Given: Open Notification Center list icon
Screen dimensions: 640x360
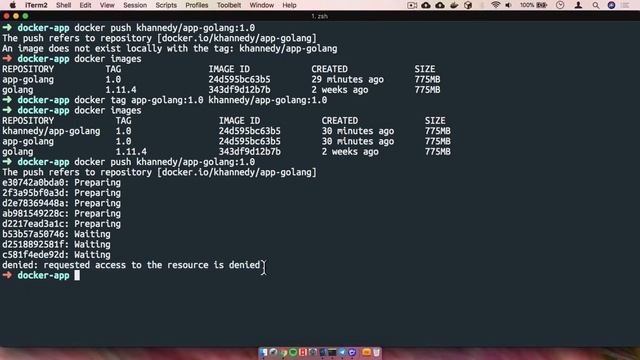Looking at the screenshot, I should pyautogui.click(x=625, y=5).
